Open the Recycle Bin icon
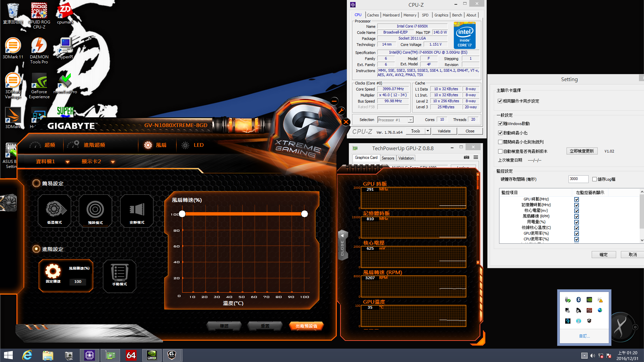 click(x=13, y=13)
